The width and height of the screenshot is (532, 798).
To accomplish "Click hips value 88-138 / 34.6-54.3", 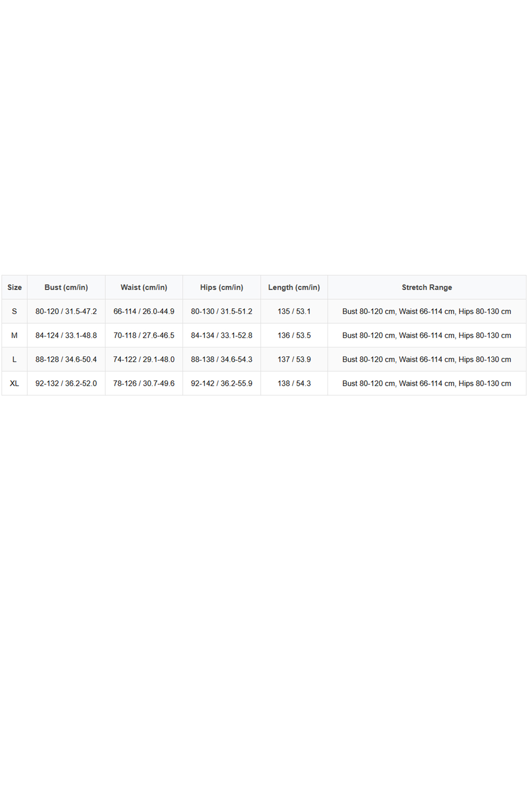I will (222, 359).
